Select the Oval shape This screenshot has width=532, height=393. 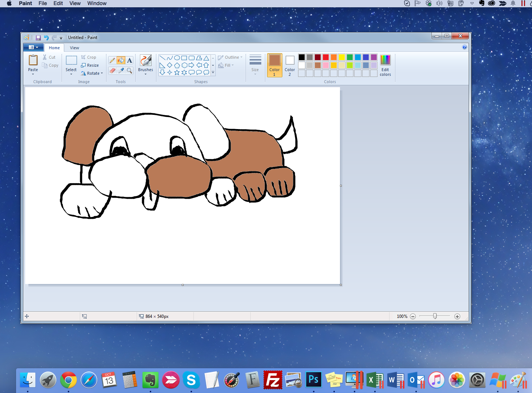pyautogui.click(x=177, y=57)
